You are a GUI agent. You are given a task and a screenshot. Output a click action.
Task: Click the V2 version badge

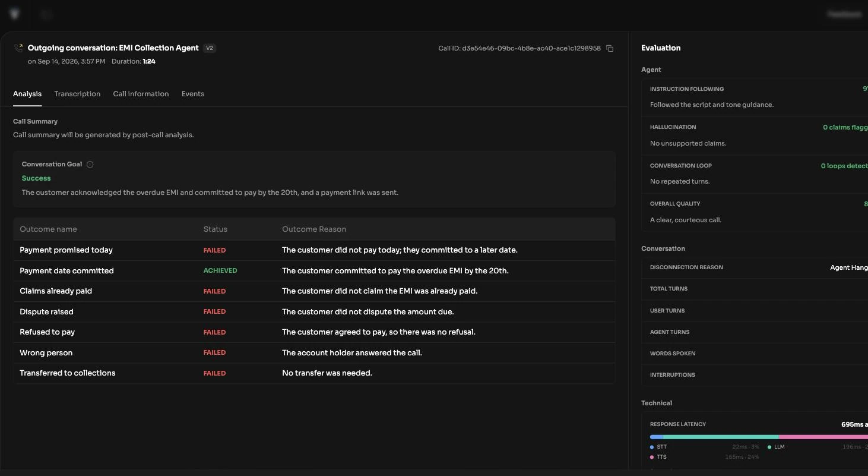[210, 48]
